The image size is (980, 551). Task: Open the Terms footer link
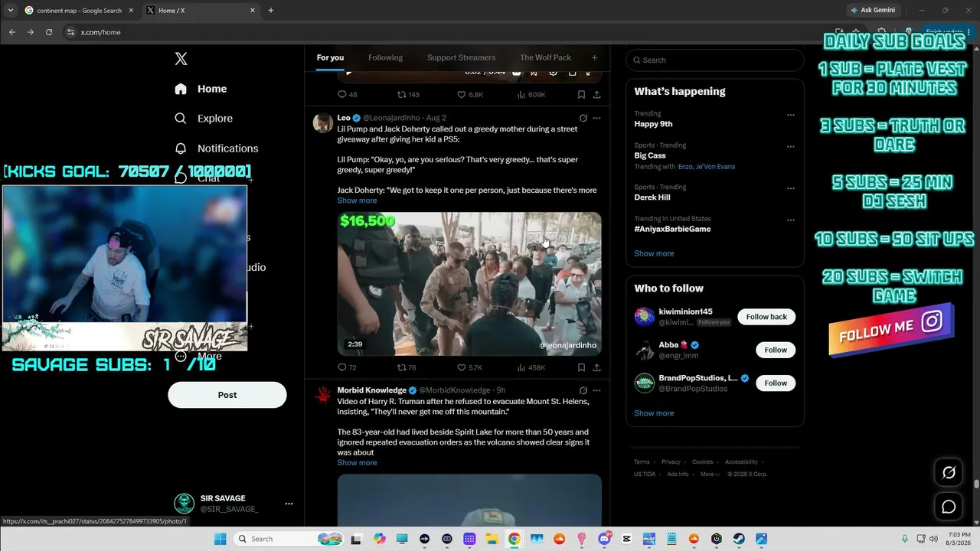click(642, 461)
